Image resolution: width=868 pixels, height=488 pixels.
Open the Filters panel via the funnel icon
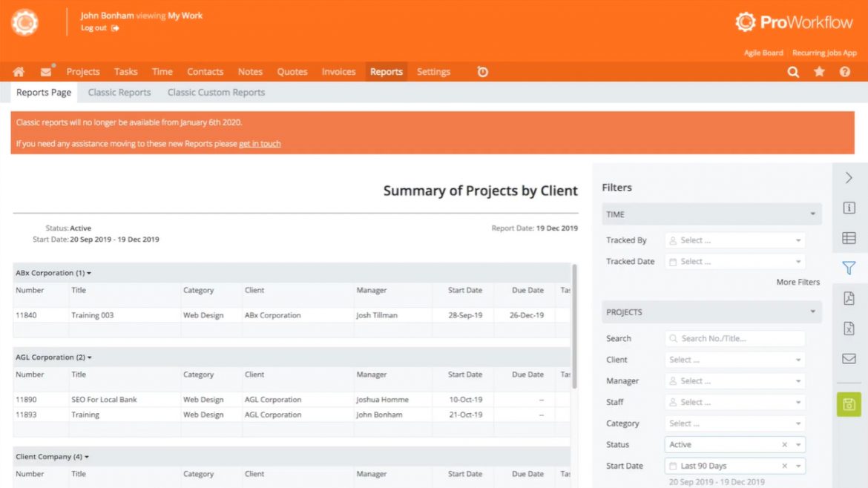[x=849, y=269]
